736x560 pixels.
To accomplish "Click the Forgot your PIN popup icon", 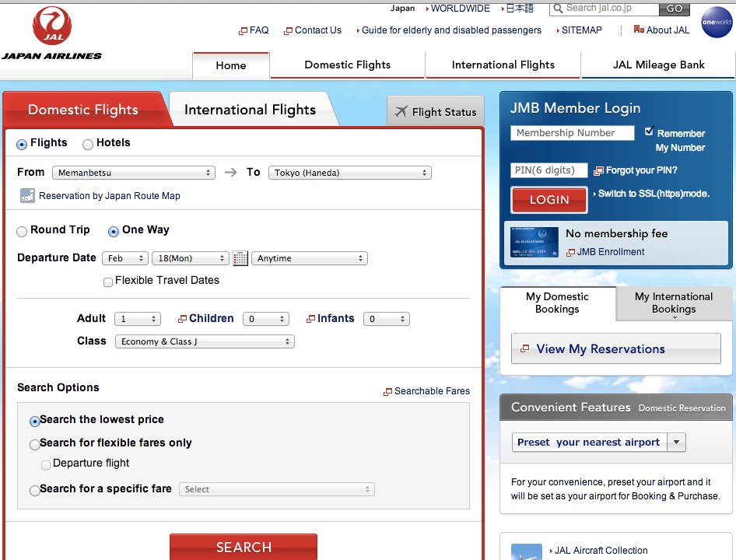I will pyautogui.click(x=598, y=171).
